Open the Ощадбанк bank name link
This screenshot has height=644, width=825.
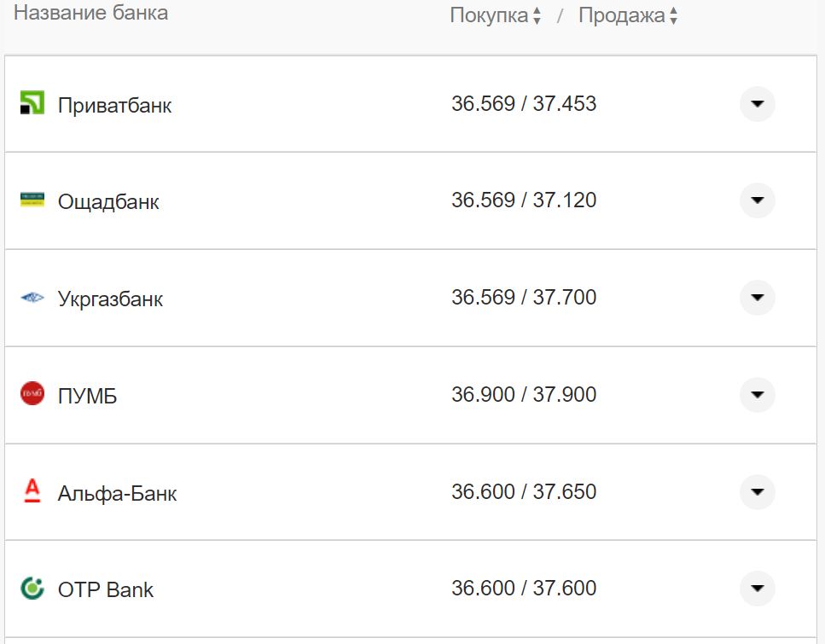coord(108,202)
